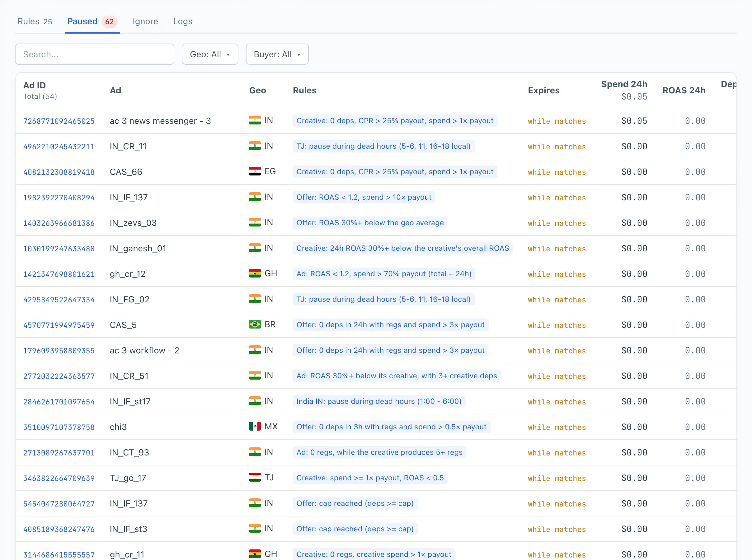Sort by the Spend 24h column header
Image resolution: width=752 pixels, height=560 pixels.
624,84
